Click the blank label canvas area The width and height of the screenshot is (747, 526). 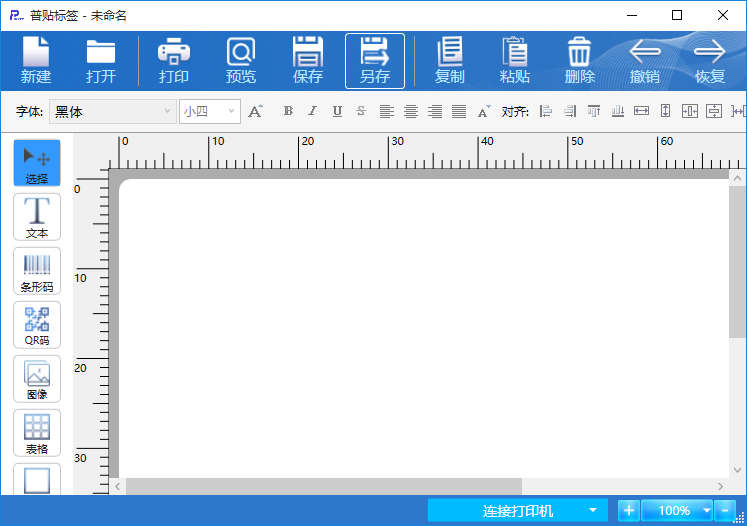point(424,329)
